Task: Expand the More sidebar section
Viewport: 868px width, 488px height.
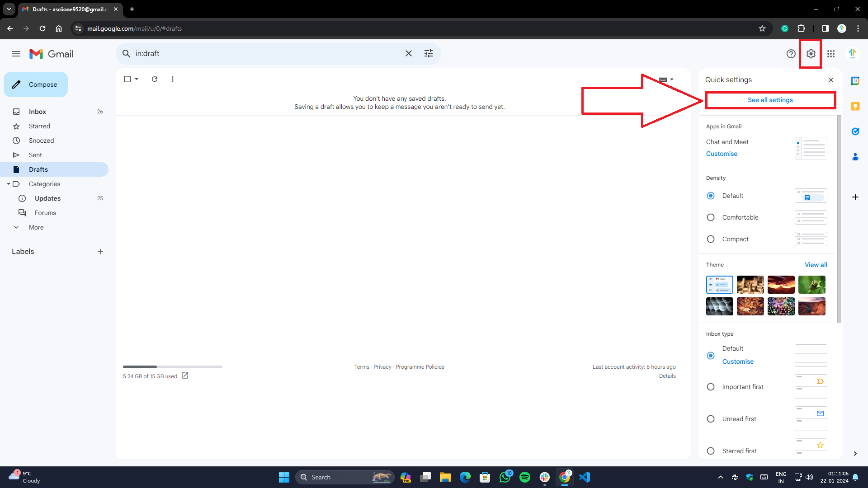Action: (36, 227)
